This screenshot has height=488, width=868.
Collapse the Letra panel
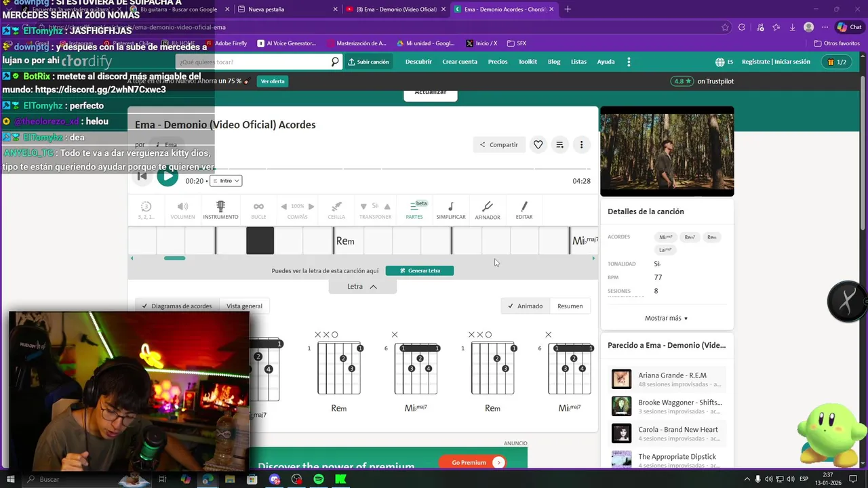362,287
